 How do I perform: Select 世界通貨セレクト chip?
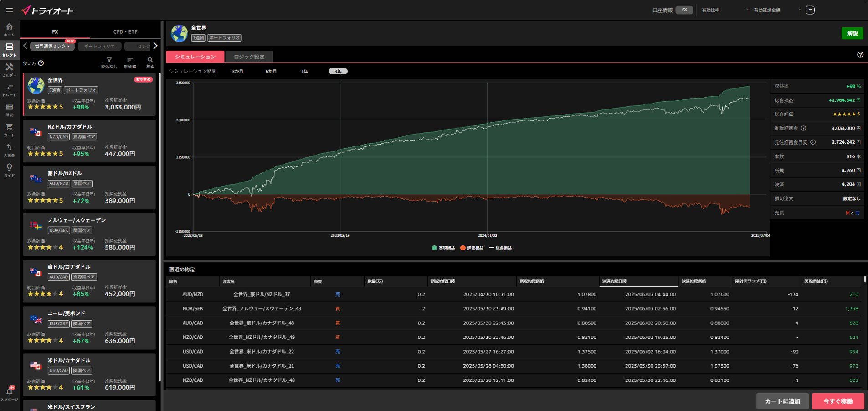click(52, 46)
